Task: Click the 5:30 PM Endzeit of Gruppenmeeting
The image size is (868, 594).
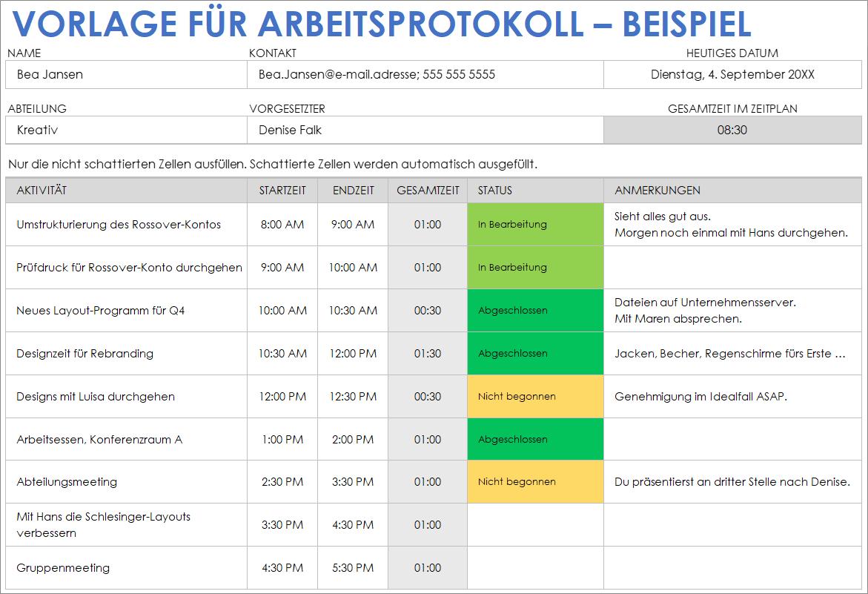Action: (352, 567)
